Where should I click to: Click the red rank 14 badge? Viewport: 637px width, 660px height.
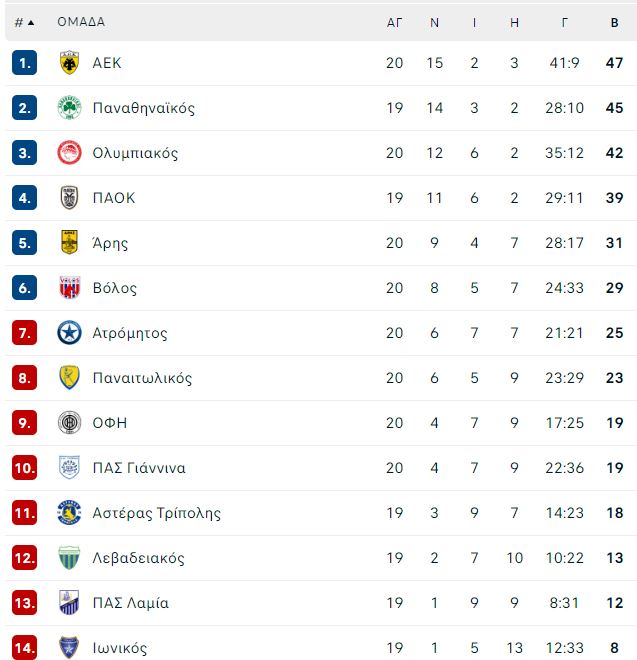[24, 648]
